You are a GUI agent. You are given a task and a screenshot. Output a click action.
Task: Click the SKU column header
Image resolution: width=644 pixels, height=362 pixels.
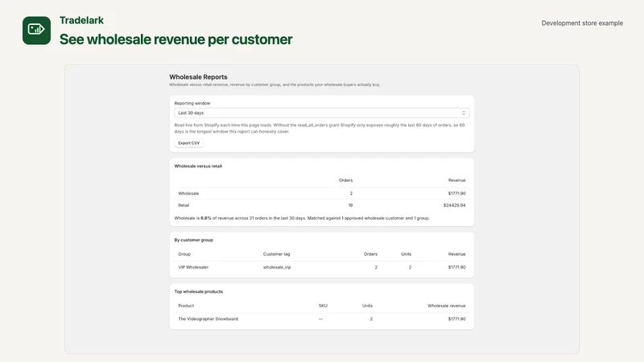coord(323,306)
